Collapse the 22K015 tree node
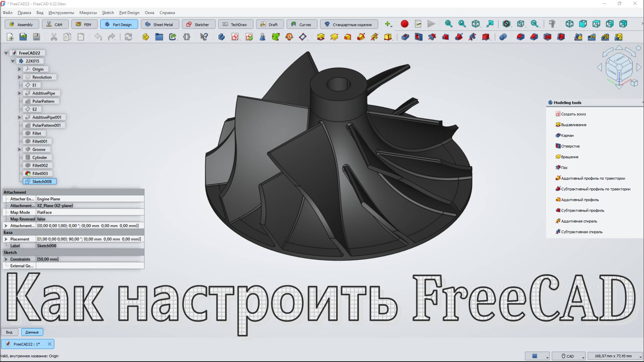The height and width of the screenshot is (362, 644). tap(13, 61)
